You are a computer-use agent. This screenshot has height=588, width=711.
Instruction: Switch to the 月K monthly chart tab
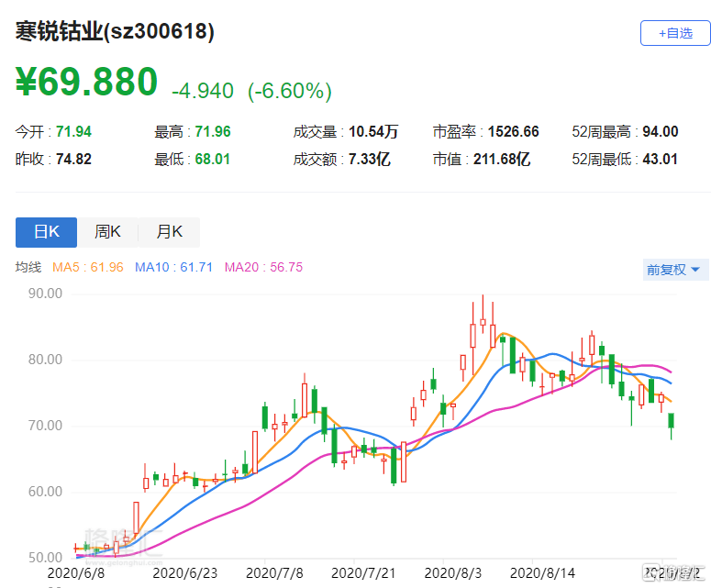tap(169, 232)
